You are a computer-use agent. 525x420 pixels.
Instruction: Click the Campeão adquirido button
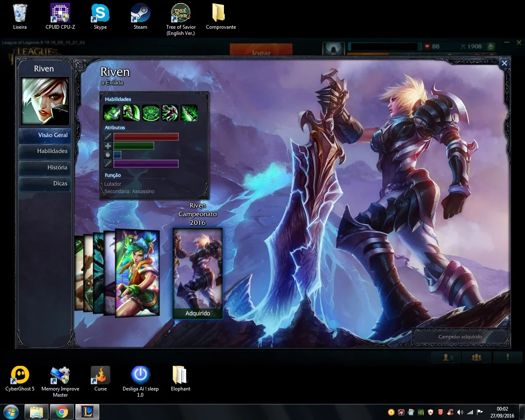point(460,337)
